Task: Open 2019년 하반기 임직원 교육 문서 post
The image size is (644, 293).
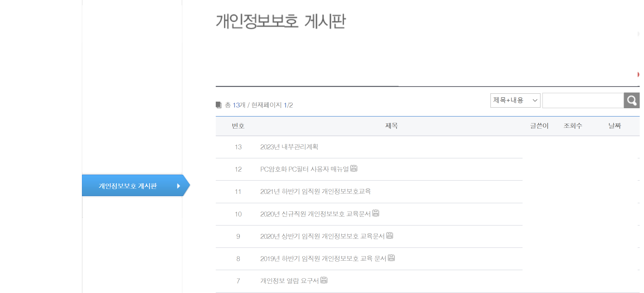Action: 323,259
